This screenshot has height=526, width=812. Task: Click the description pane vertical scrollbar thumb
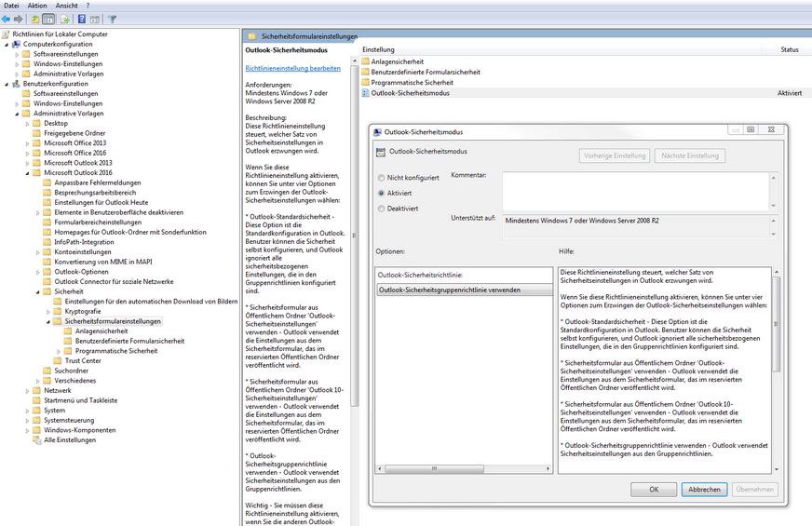pyautogui.click(x=354, y=236)
